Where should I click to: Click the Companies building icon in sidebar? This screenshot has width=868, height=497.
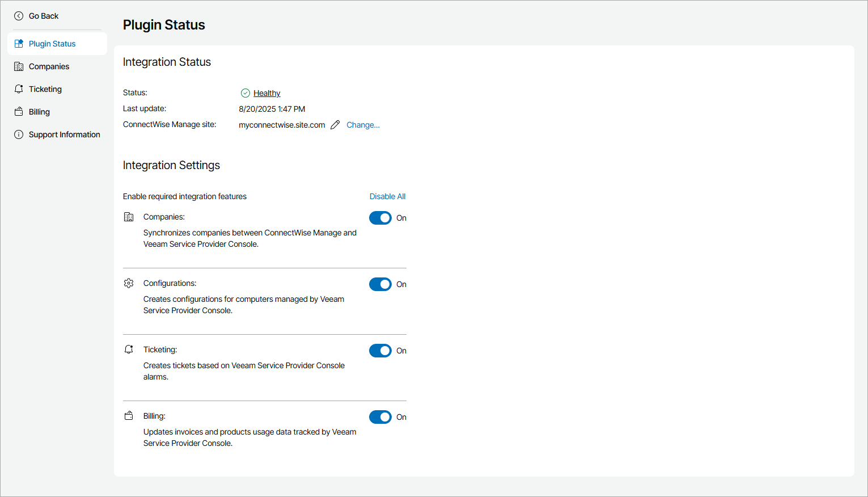coord(19,66)
